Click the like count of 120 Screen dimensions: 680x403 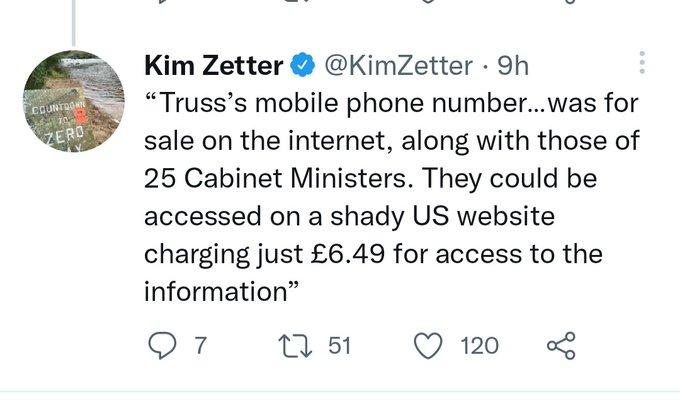coord(479,346)
